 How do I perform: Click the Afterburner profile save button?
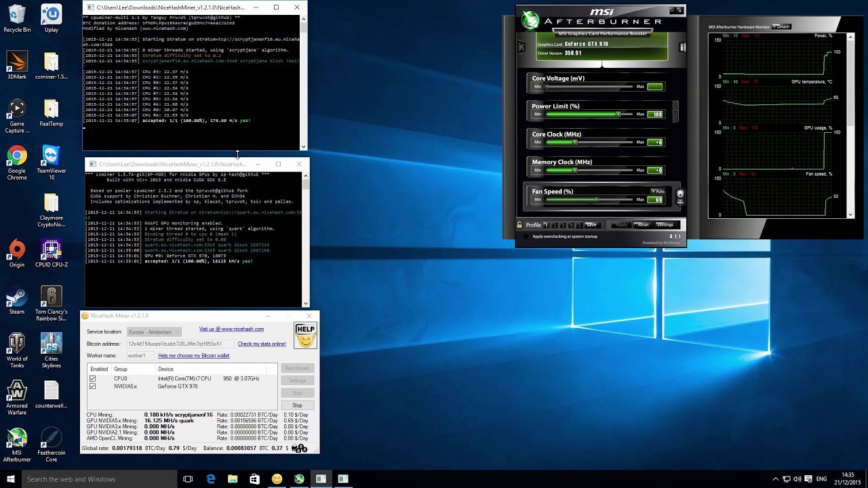[591, 225]
